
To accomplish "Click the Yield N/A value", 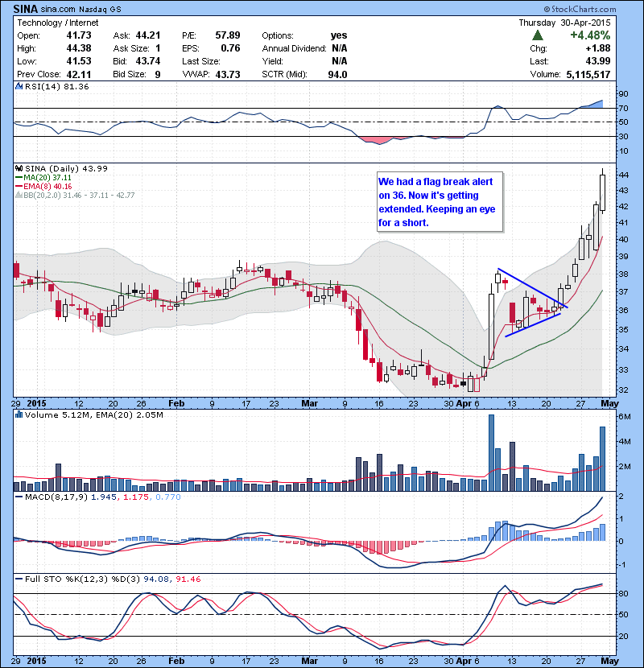I will (340, 61).
